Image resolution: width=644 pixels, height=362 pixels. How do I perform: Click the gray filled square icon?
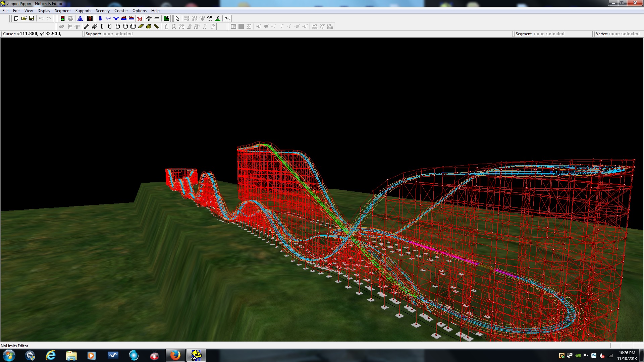pos(241,26)
